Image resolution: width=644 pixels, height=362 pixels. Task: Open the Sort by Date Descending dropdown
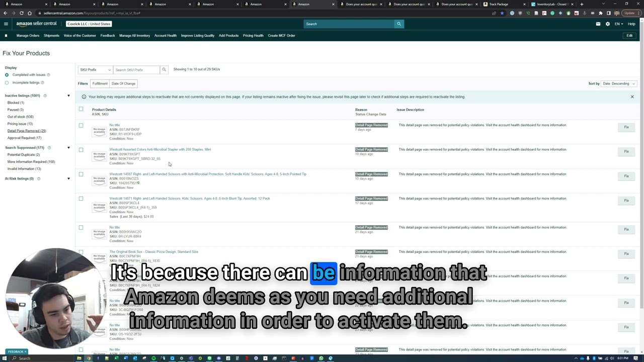[x=619, y=83]
